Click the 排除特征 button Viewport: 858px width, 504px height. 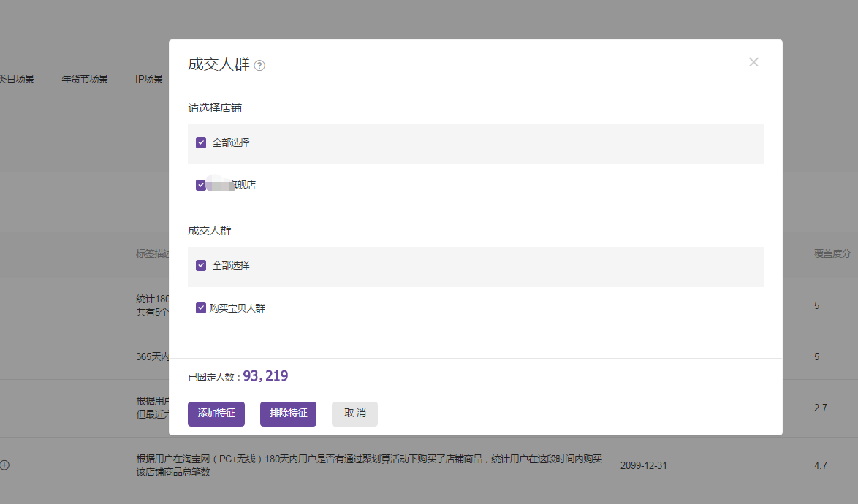coord(289,414)
